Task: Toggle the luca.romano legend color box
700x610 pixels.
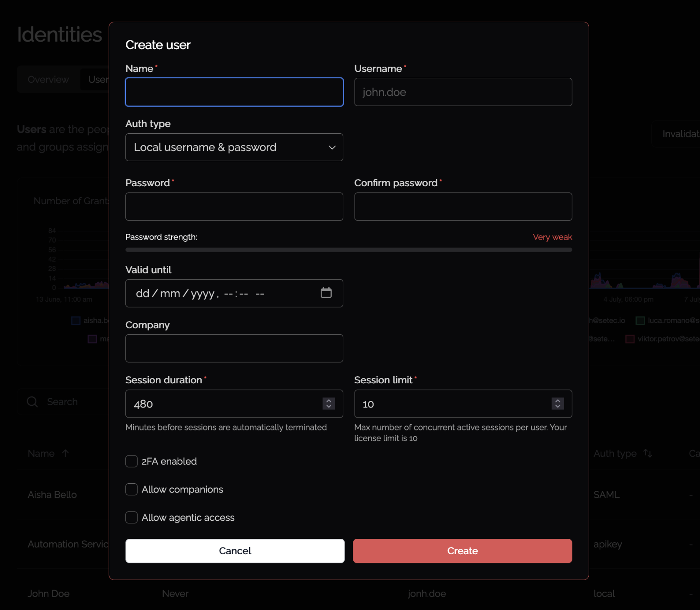Action: coord(640,320)
